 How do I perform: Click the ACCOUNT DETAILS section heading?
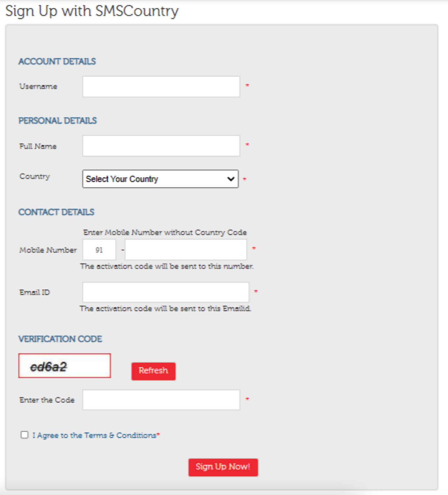click(x=57, y=61)
